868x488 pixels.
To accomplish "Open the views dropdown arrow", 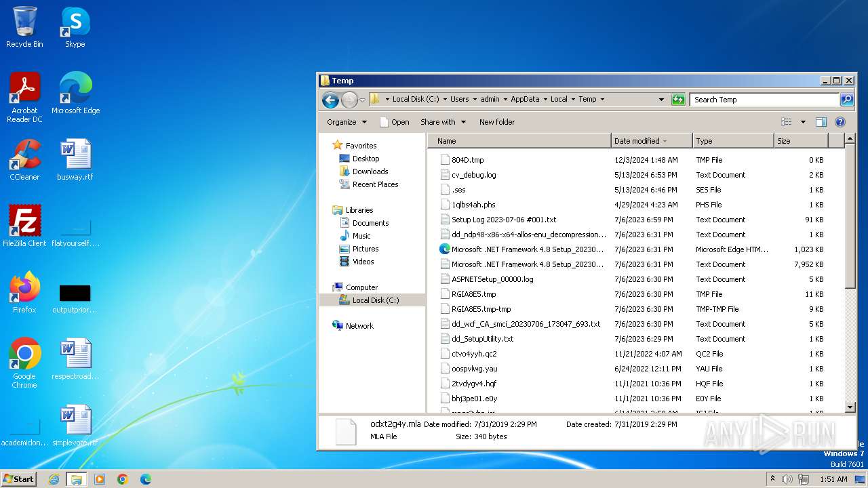I will click(x=803, y=122).
